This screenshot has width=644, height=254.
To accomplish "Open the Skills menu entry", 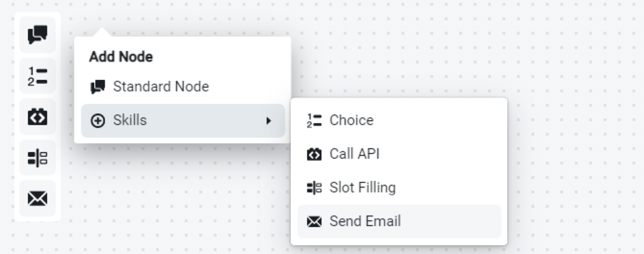I will tap(130, 120).
